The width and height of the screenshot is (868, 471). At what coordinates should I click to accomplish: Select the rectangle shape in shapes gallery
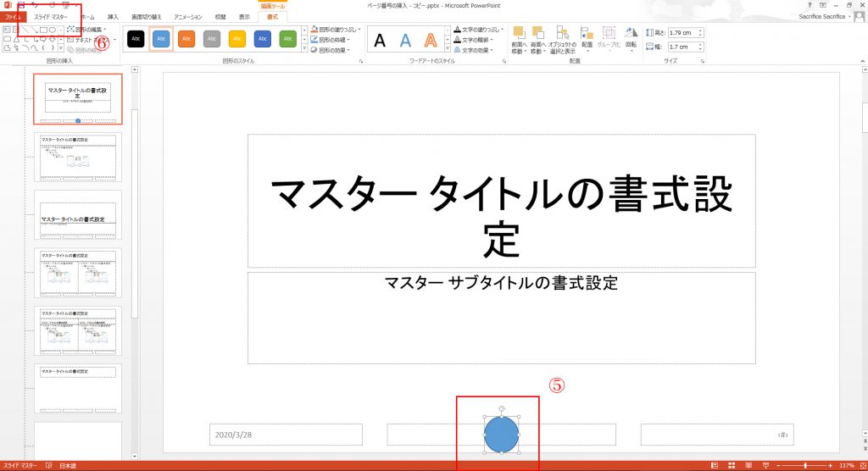pos(43,30)
